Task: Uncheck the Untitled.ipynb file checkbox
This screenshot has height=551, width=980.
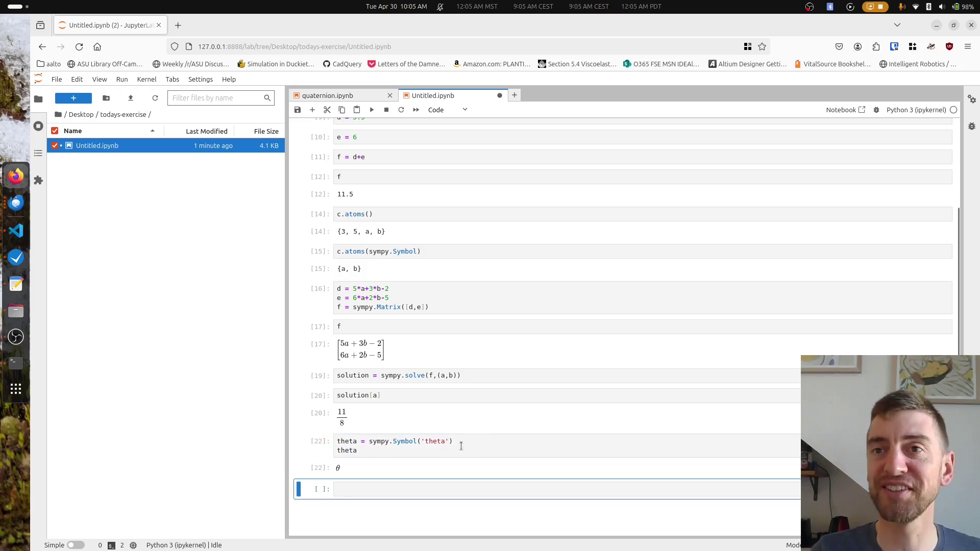Action: coord(55,145)
